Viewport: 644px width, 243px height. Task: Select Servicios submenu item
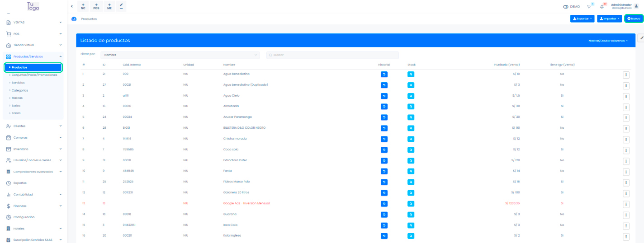pyautogui.click(x=18, y=83)
